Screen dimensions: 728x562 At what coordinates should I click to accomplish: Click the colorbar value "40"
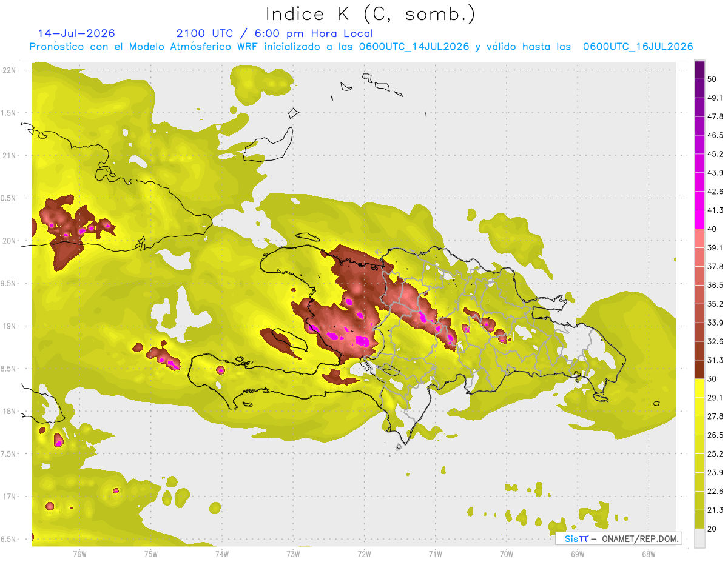pyautogui.click(x=713, y=229)
